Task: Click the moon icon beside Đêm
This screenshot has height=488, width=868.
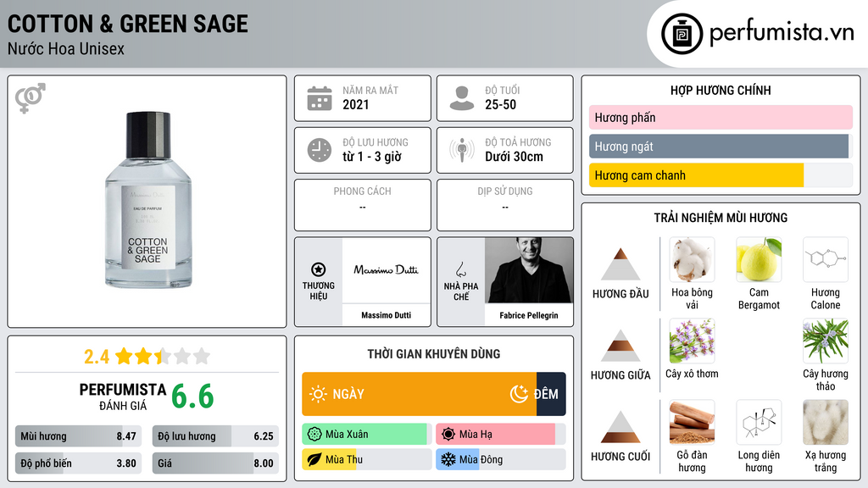Action: 519,394
